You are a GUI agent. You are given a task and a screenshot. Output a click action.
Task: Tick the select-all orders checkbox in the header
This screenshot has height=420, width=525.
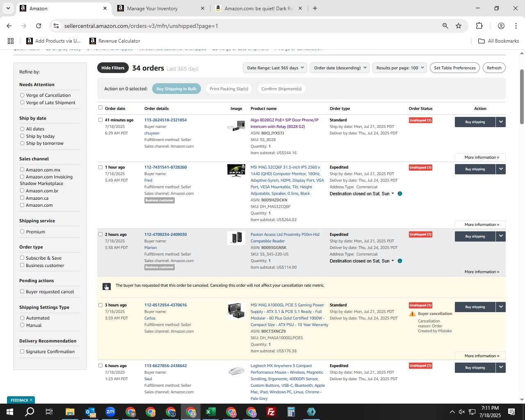click(x=100, y=107)
